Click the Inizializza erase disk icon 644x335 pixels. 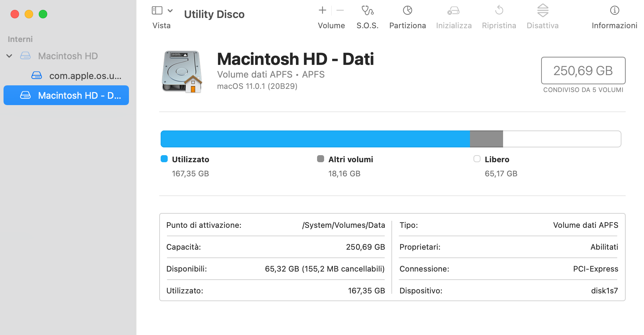pyautogui.click(x=453, y=11)
